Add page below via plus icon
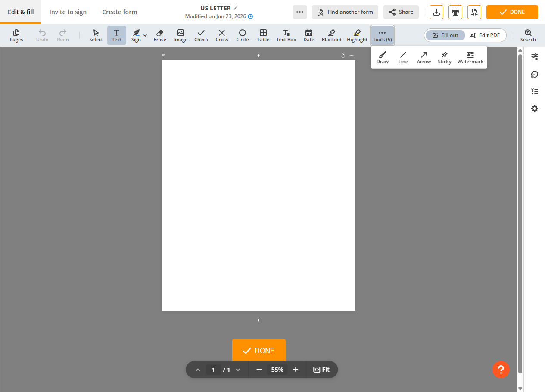545x392 pixels. [258, 320]
